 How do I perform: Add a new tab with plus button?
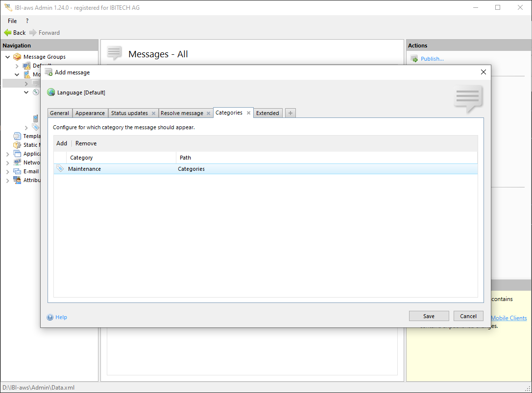point(290,113)
